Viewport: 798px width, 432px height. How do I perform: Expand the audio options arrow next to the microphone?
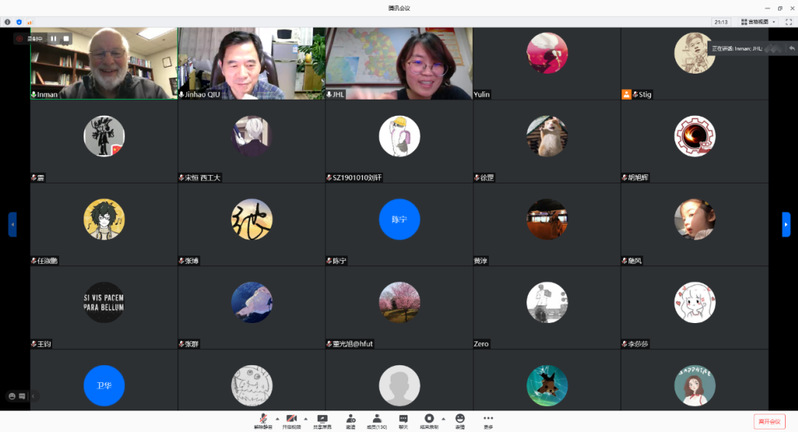pos(277,418)
